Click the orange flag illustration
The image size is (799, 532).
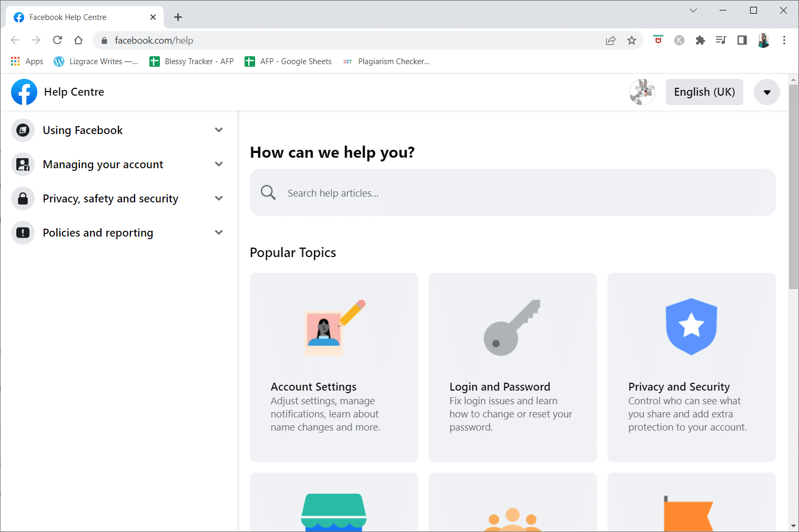(688, 514)
